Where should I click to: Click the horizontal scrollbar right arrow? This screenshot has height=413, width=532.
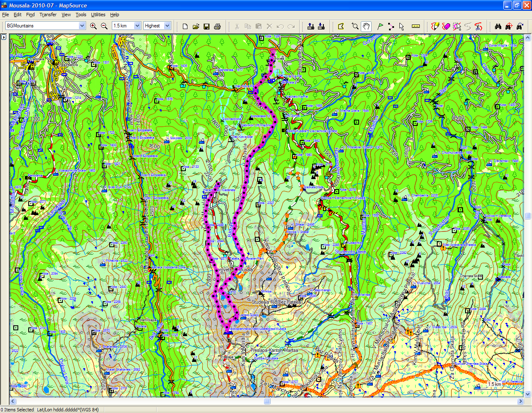520,401
